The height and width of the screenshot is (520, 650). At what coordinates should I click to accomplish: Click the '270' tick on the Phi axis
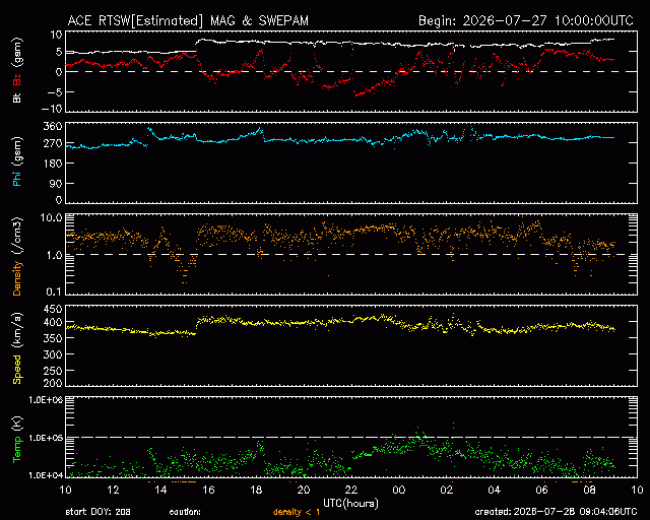tap(53, 144)
